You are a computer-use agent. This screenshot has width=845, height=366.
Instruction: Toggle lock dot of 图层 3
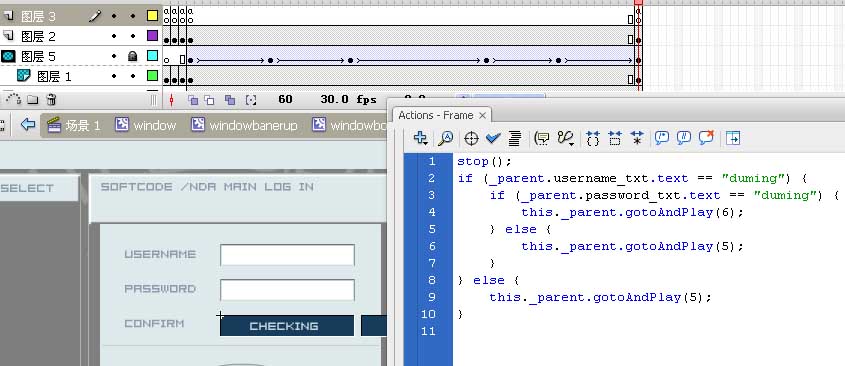click(x=133, y=16)
